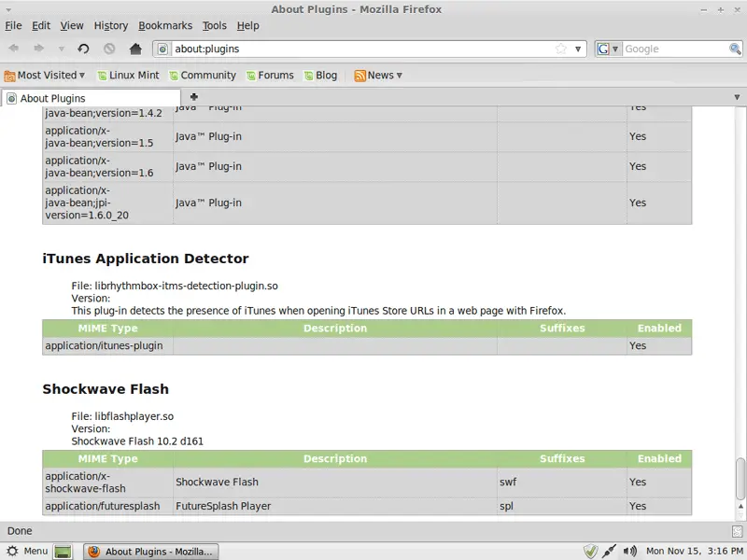Viewport: 747px width, 560px height.
Task: Click the swf suffix cell
Action: pos(562,482)
